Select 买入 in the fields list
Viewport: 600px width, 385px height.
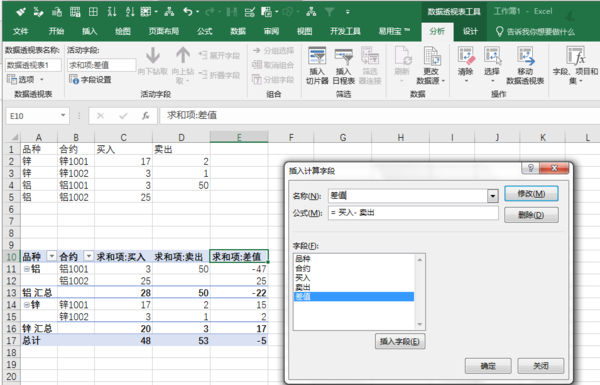coord(354,278)
